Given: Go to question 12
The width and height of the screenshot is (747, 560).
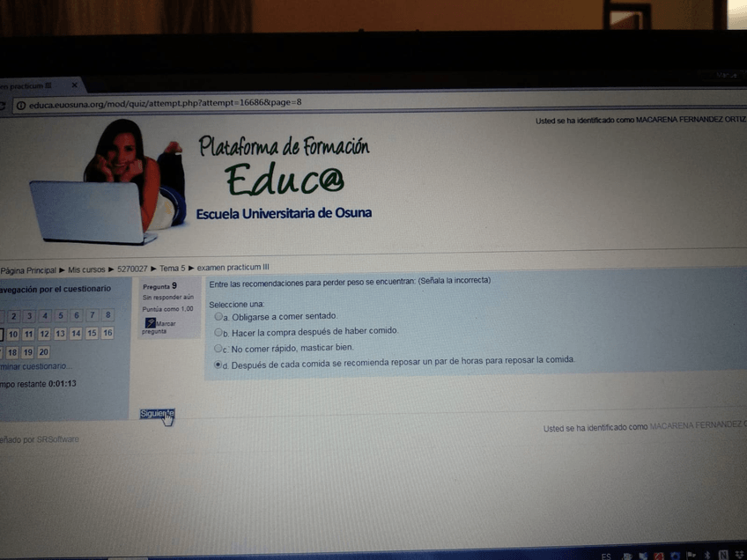Looking at the screenshot, I should [44, 334].
